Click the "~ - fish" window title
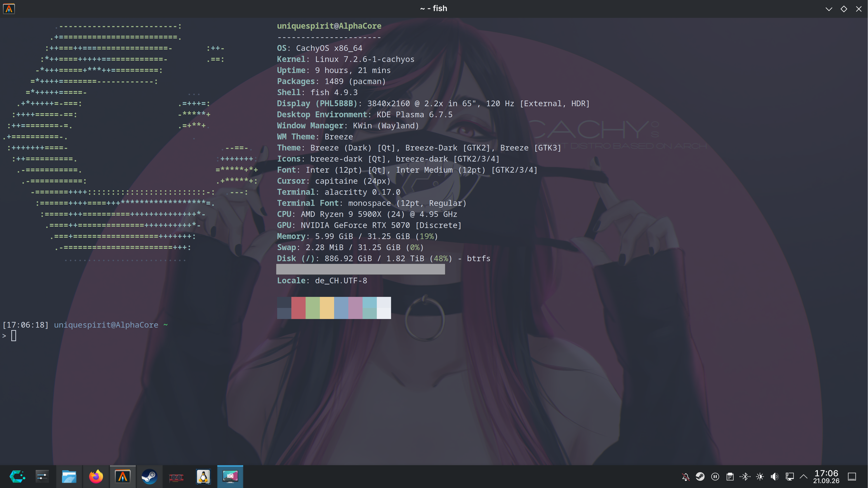 click(x=434, y=8)
